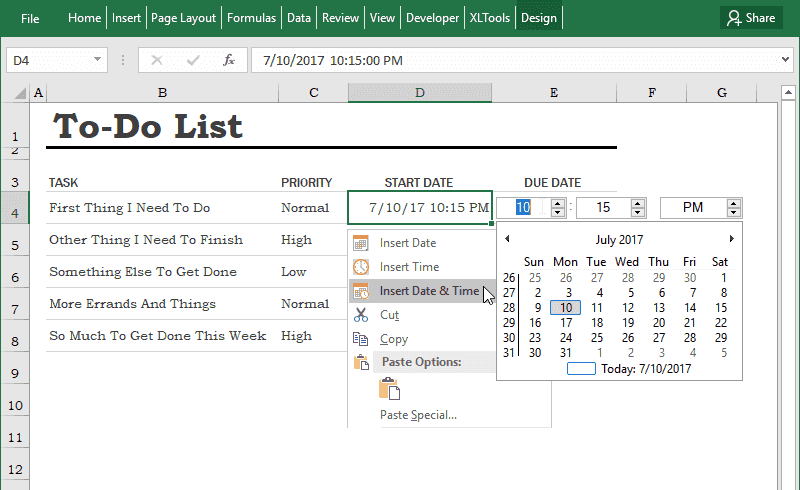Click the Paste Options clipboard icon

[x=361, y=362]
